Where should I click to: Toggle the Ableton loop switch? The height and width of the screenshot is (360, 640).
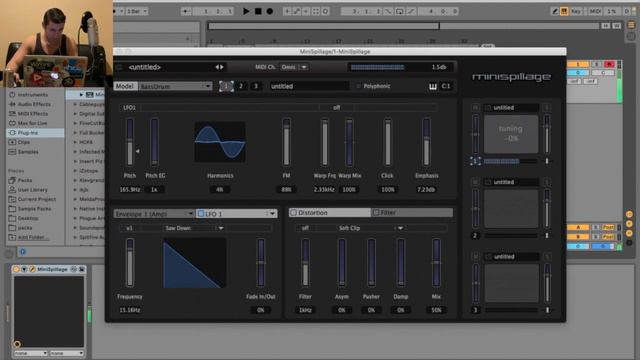pos(400,11)
